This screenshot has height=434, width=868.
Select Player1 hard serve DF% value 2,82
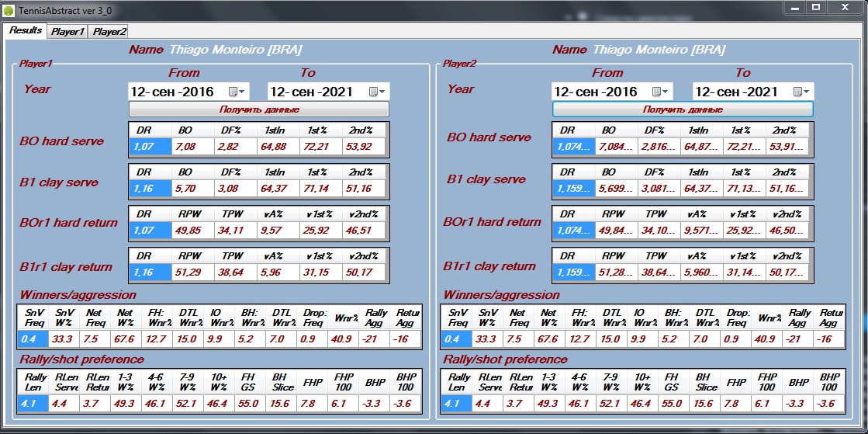tap(235, 147)
